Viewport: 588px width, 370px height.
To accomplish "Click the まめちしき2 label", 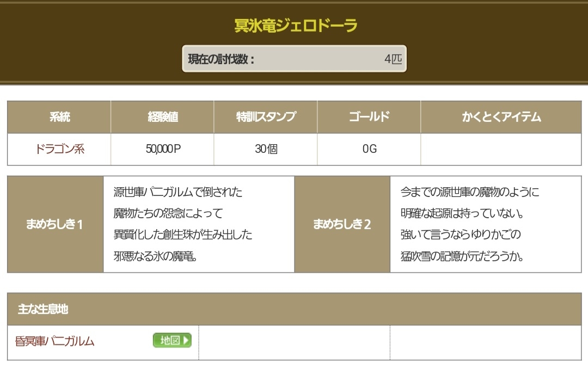I will (342, 224).
